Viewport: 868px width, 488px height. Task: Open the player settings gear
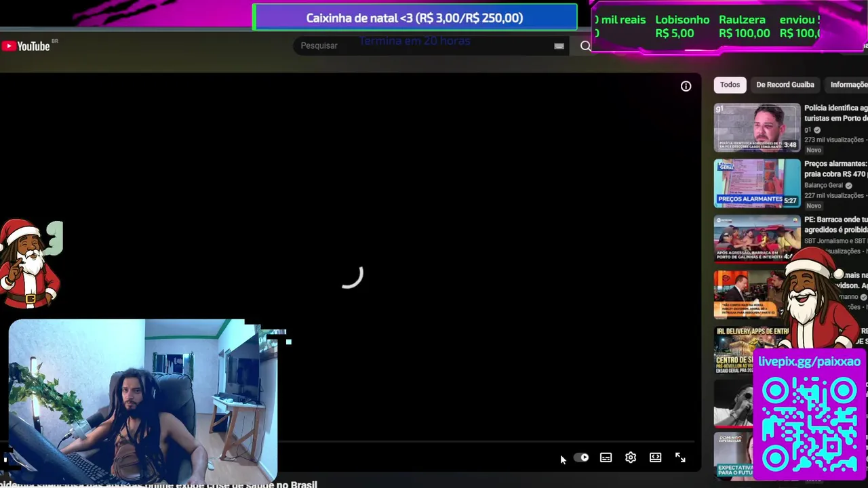click(631, 457)
